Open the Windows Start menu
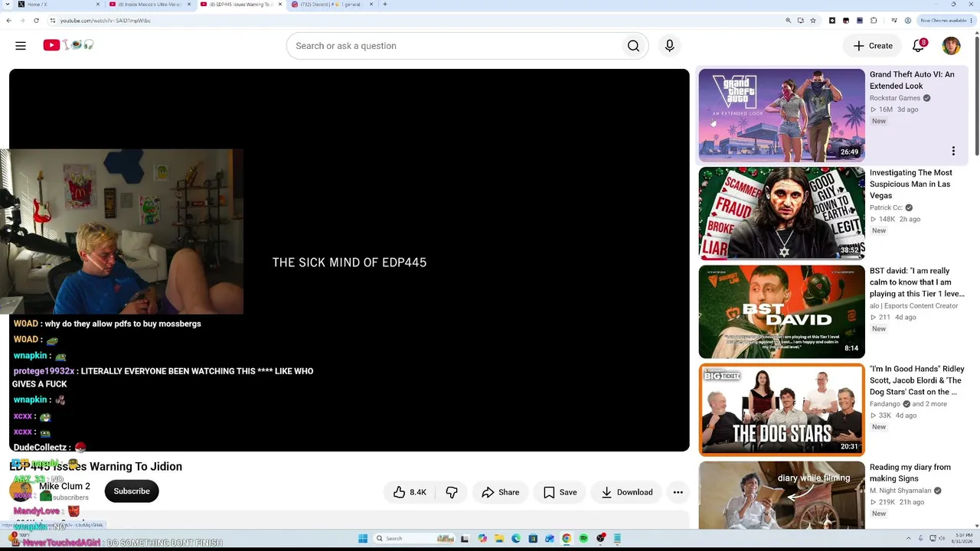This screenshot has height=551, width=980. coord(363,539)
